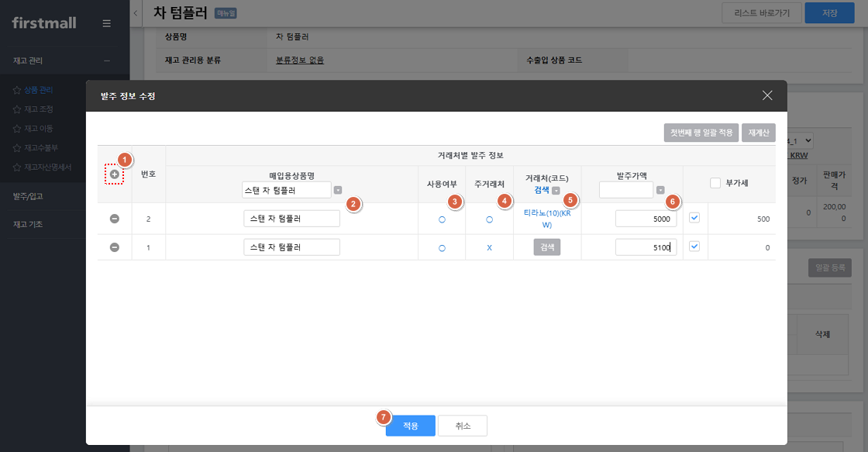Click the star icon beside 재고 조정
The width and height of the screenshot is (868, 452).
[16, 109]
